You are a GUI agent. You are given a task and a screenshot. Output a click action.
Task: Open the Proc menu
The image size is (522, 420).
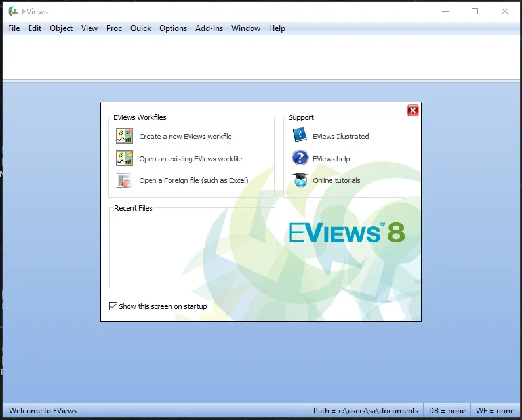(x=114, y=28)
